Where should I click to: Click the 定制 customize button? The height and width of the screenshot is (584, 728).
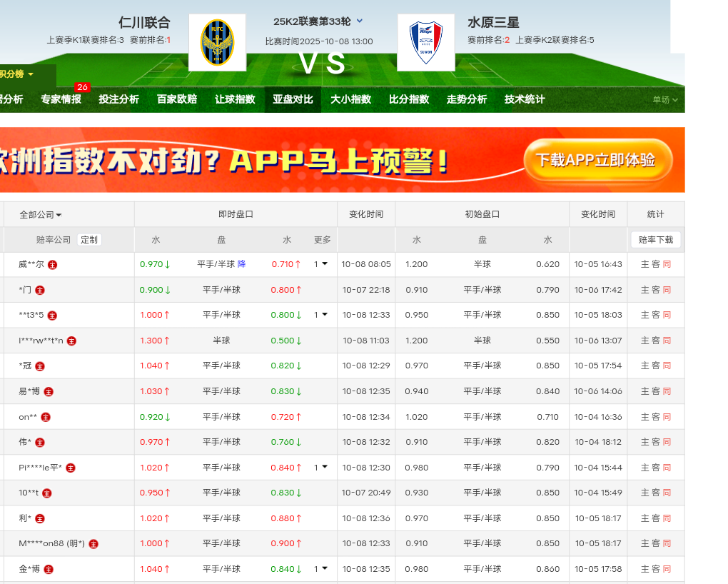coord(89,240)
